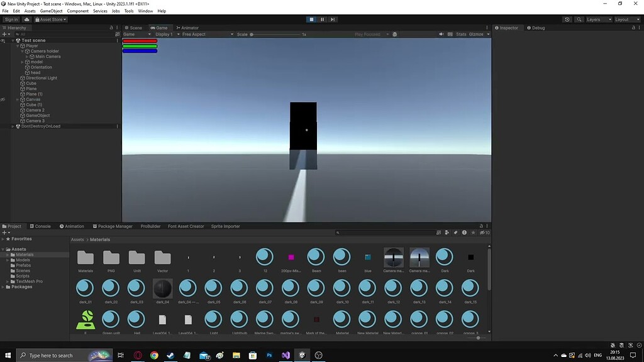Select the Play button to run the scene
Image resolution: width=644 pixels, height=362 pixels.
[311, 19]
